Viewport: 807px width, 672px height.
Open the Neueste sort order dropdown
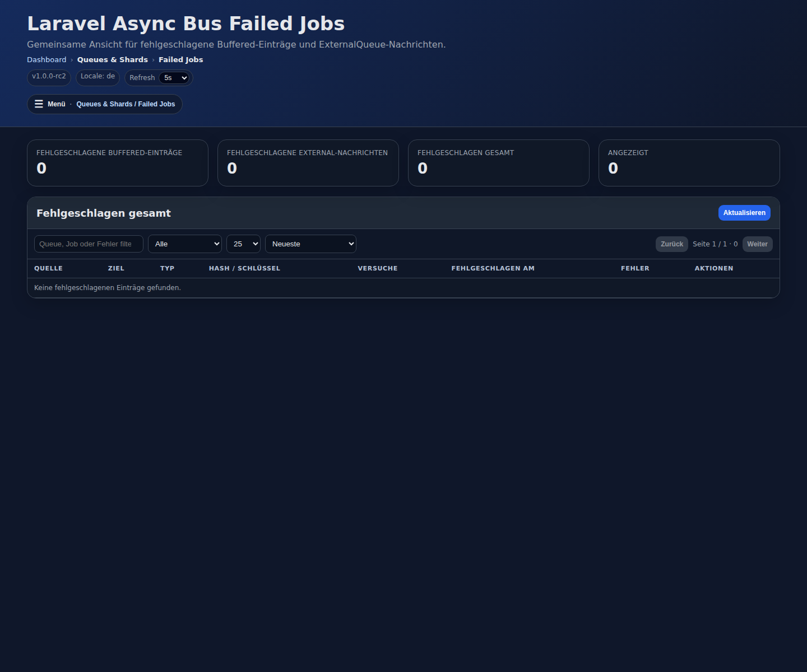[x=310, y=244]
